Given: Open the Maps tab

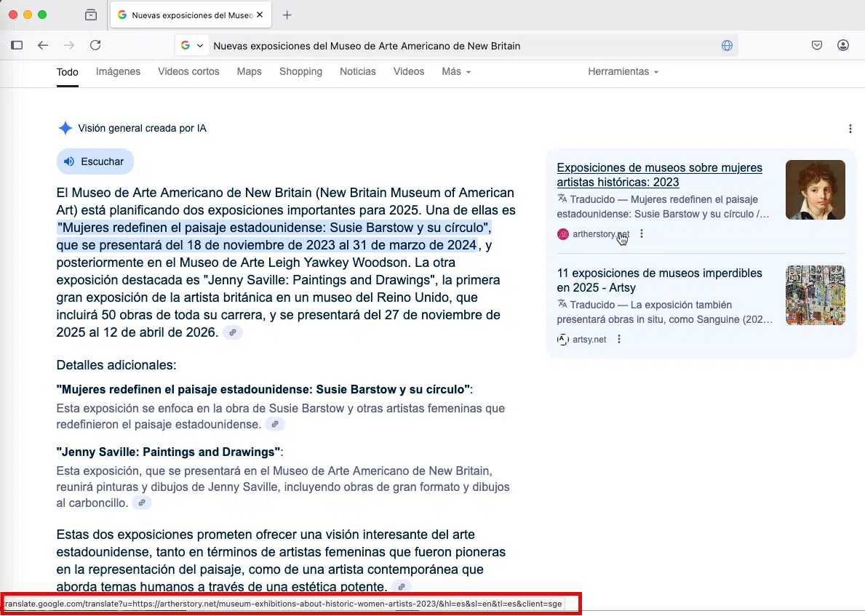Looking at the screenshot, I should tap(250, 71).
